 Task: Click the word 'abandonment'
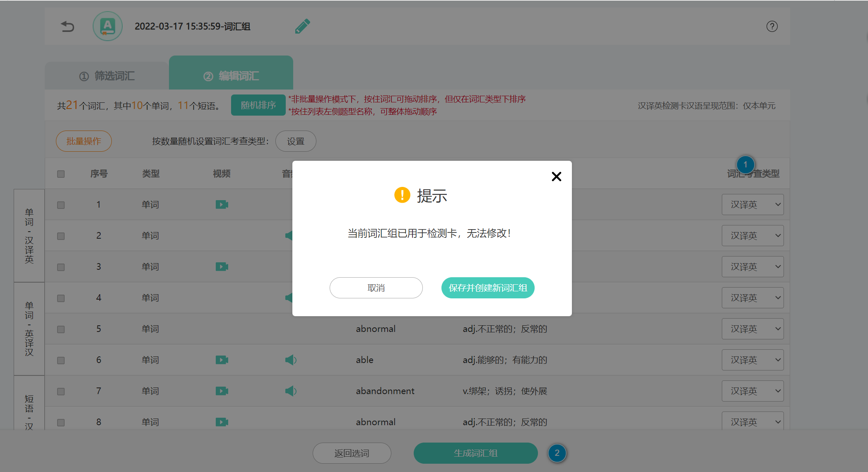pos(385,391)
